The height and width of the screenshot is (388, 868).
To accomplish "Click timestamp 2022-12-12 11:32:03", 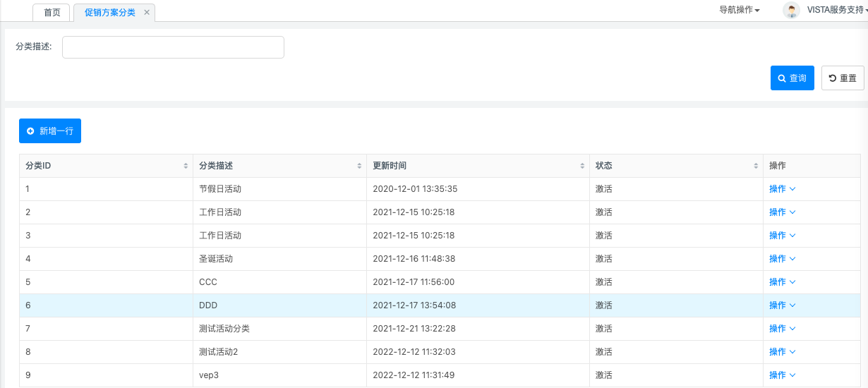I will point(414,352).
